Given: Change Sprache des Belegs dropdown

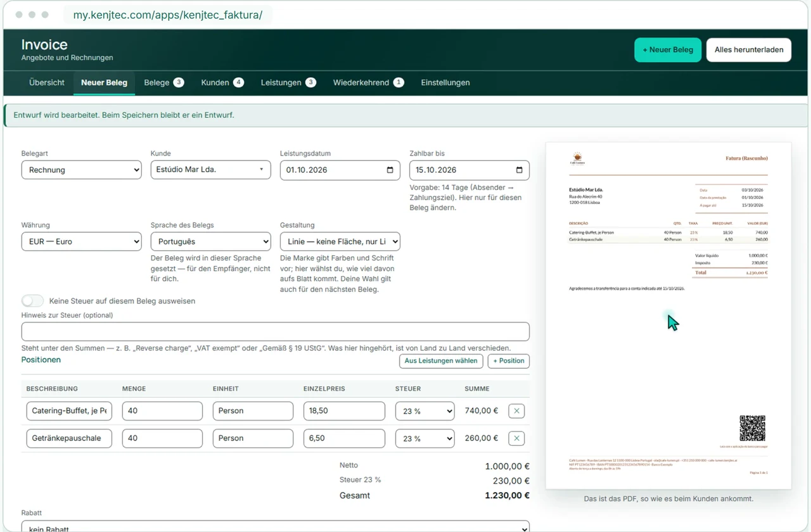Looking at the screenshot, I should click(x=210, y=241).
